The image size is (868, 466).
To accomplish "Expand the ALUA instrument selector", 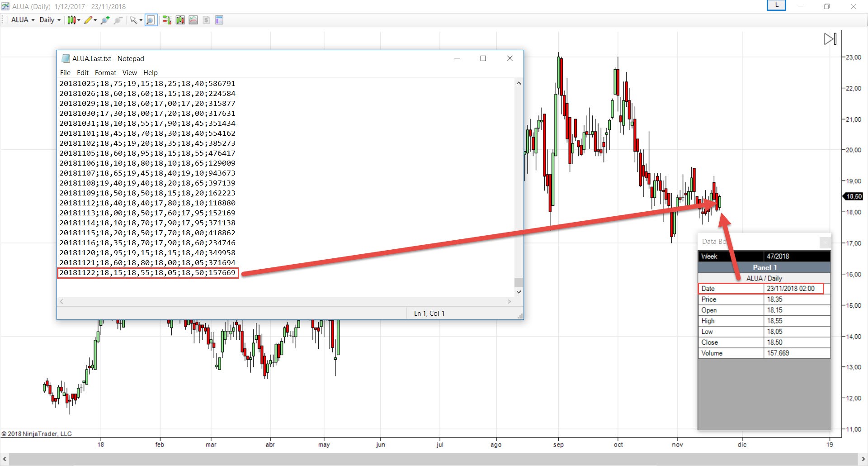I will point(23,20).
